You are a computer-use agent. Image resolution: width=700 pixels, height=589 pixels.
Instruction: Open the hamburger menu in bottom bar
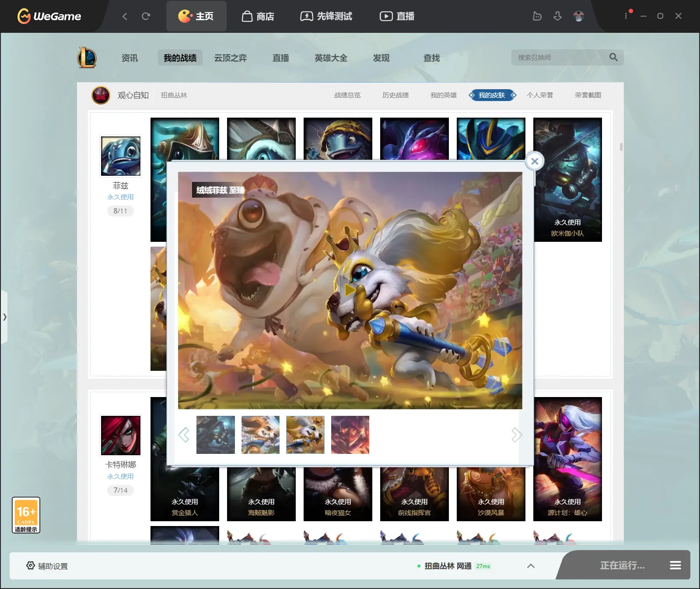click(675, 565)
